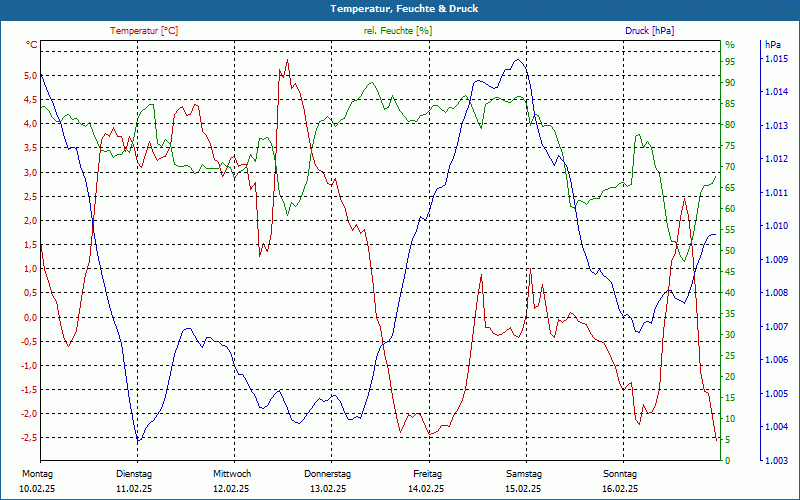Click the date '15.02.25'
The width and height of the screenshot is (800, 500).
pyautogui.click(x=523, y=489)
